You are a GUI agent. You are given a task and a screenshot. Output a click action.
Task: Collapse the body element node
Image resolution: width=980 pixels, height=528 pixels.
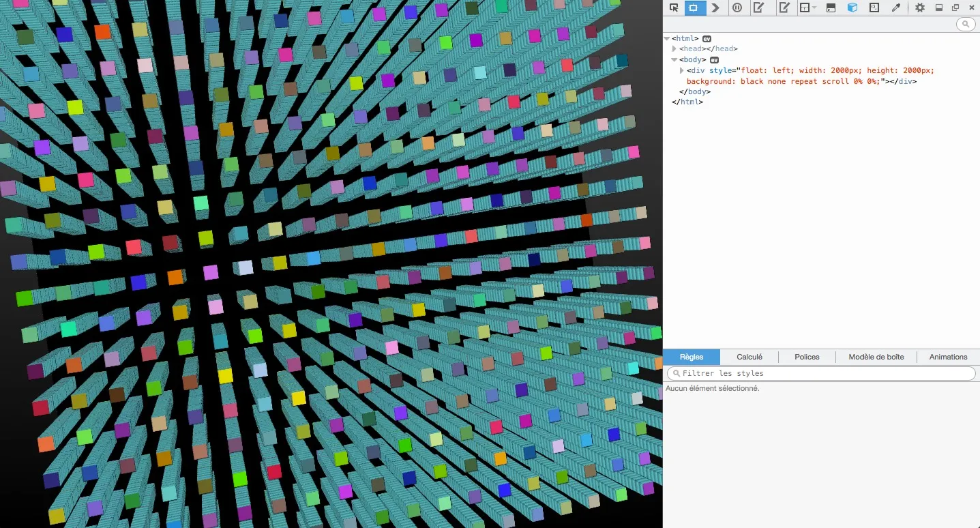tap(674, 60)
